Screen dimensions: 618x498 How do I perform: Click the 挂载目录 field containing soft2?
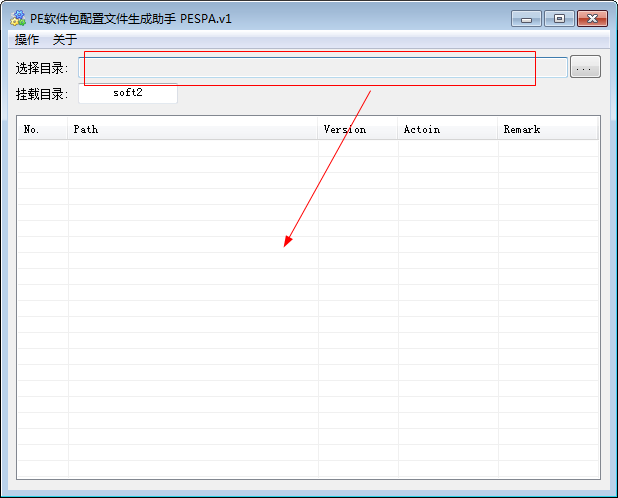point(128,93)
